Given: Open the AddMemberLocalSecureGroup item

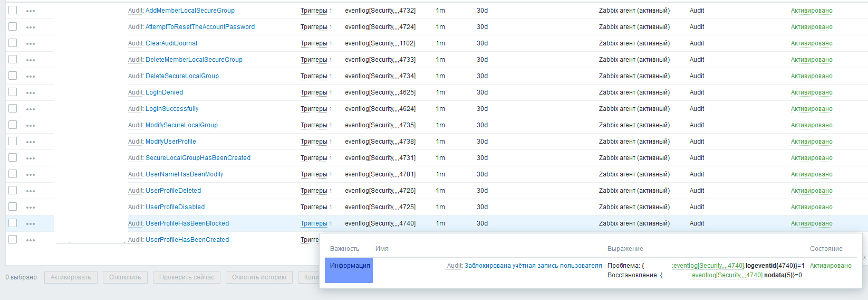Looking at the screenshot, I should tap(190, 11).
